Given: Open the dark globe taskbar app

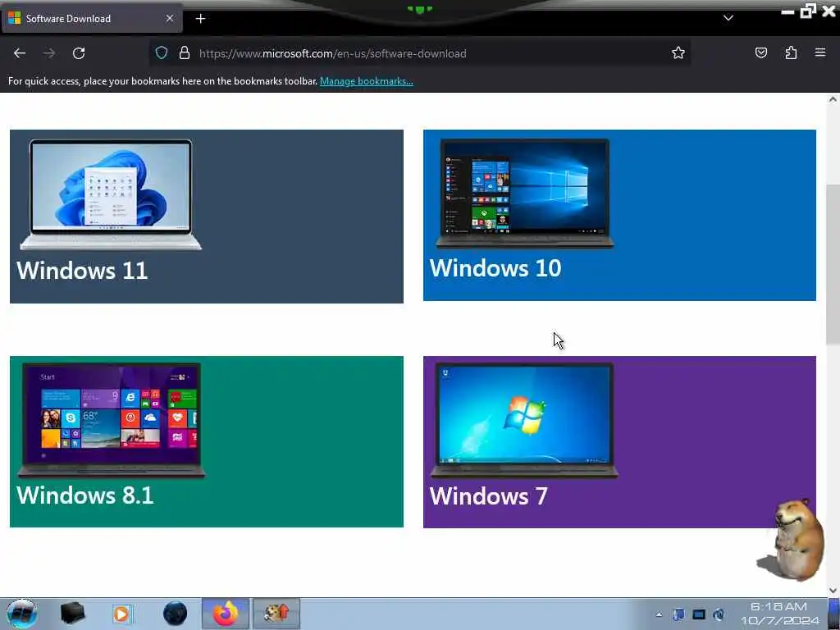Looking at the screenshot, I should (175, 614).
